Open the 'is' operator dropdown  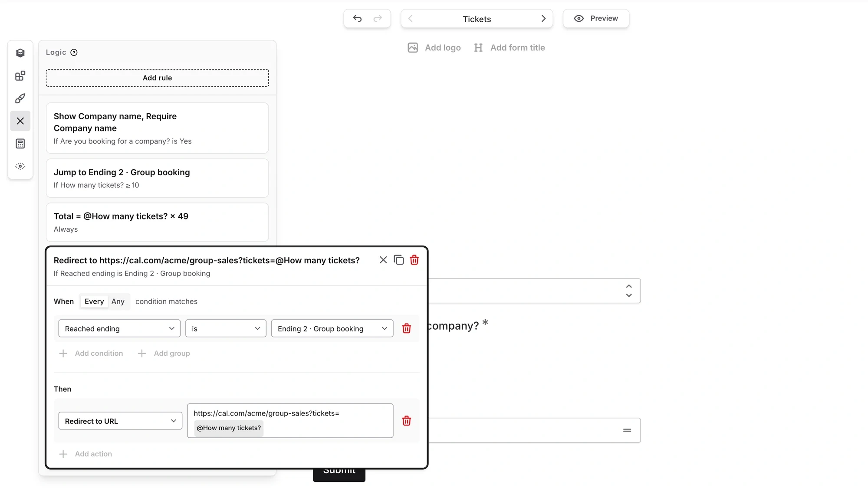pyautogui.click(x=226, y=328)
